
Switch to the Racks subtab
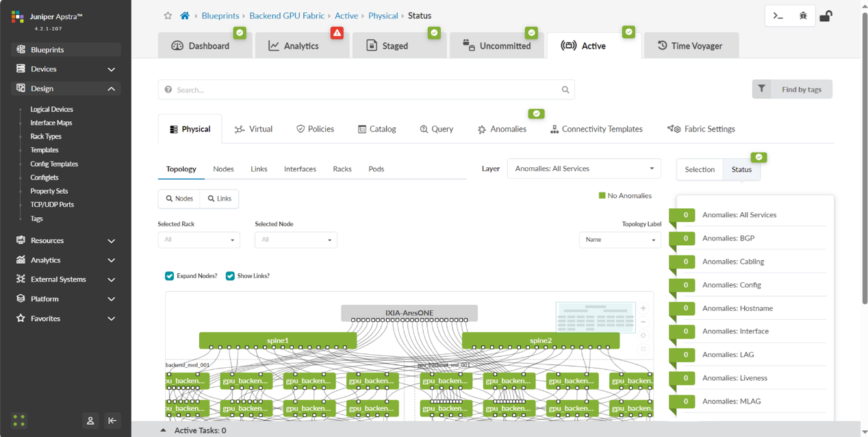click(342, 168)
